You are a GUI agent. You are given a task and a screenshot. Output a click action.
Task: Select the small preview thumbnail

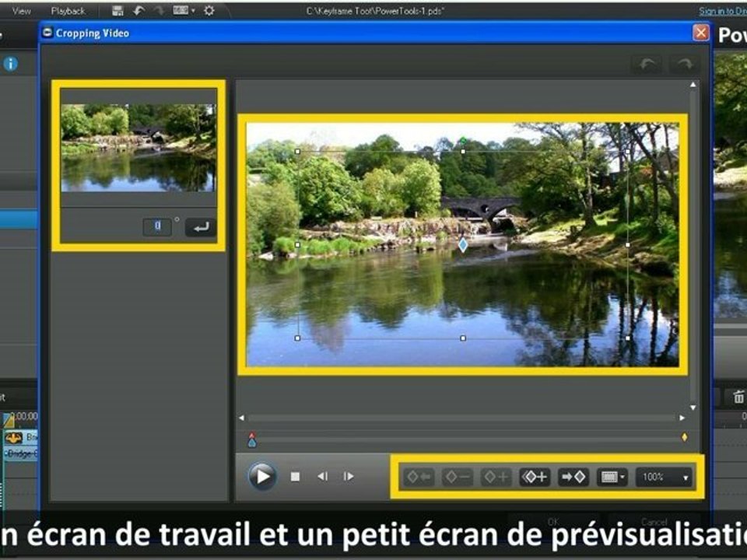point(139,148)
